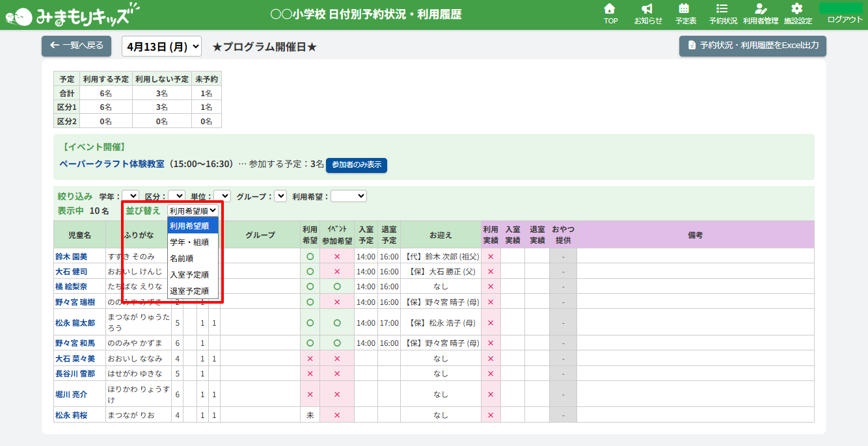Expand the 学年 filter dropdown

(x=131, y=196)
